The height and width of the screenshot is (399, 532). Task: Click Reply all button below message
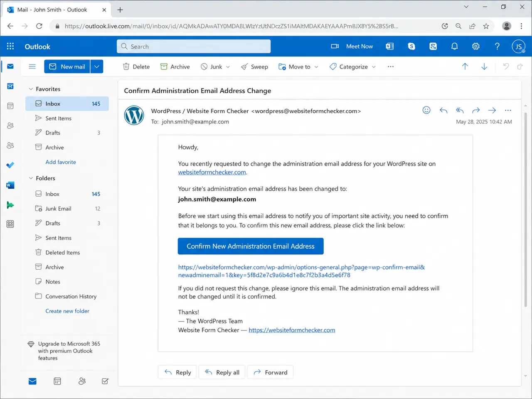click(x=222, y=372)
